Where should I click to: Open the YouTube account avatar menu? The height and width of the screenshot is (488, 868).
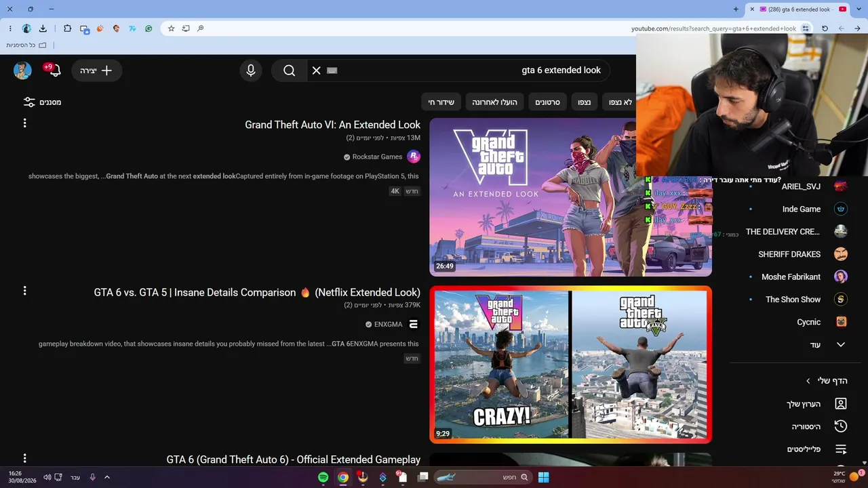pos(23,70)
